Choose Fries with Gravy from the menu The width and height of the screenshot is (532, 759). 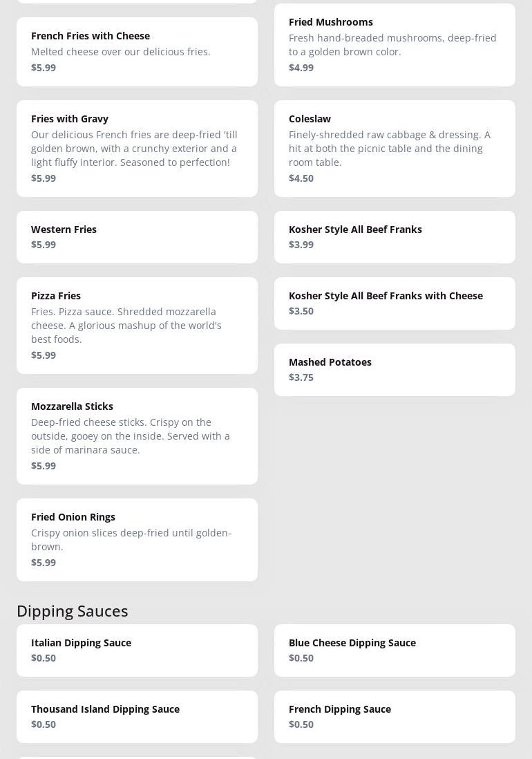tap(137, 149)
